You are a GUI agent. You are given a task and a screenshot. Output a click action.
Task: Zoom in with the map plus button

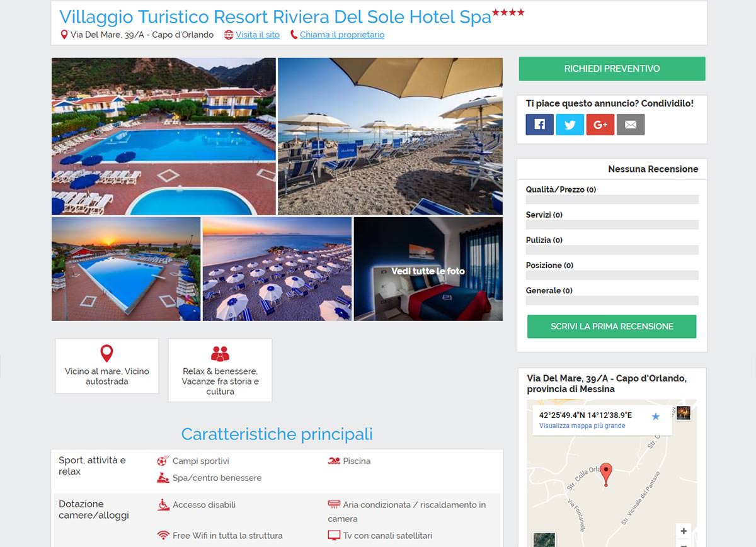684,531
